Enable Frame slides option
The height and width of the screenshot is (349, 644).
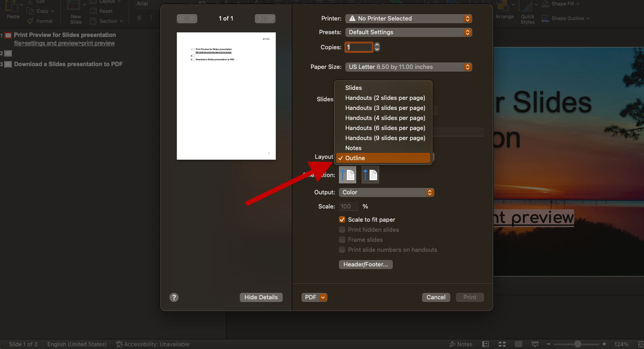tap(342, 240)
